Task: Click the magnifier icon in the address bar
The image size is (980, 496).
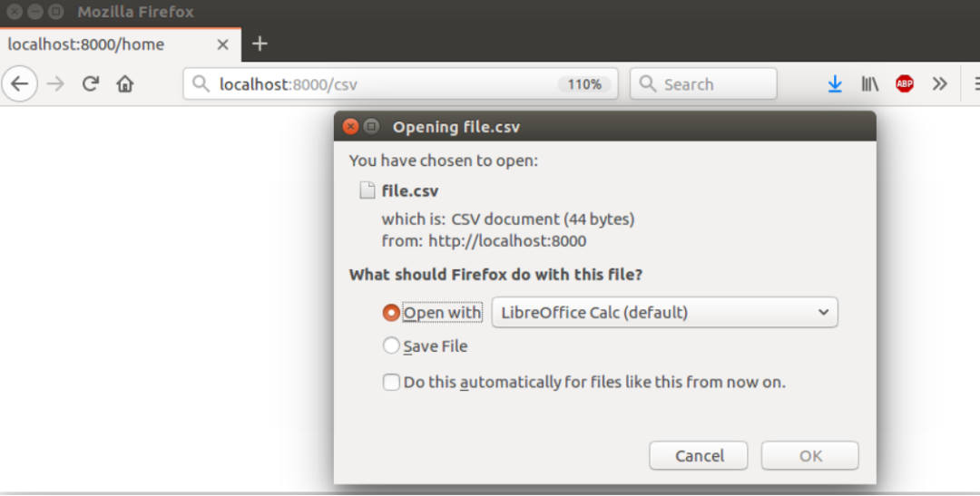Action: point(201,83)
